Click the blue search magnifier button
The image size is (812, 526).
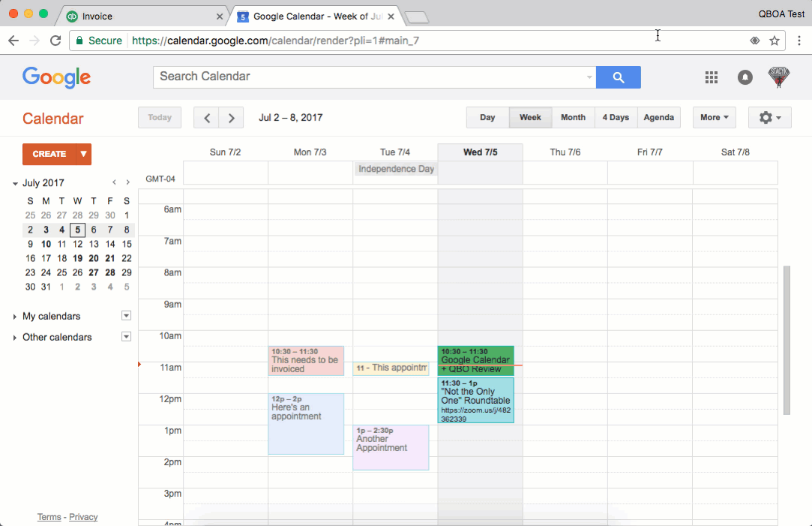pos(618,77)
